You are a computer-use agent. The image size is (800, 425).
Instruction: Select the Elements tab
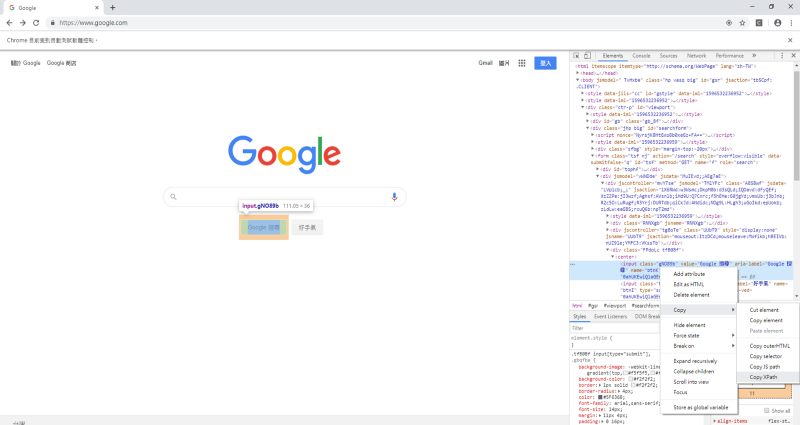(x=613, y=56)
